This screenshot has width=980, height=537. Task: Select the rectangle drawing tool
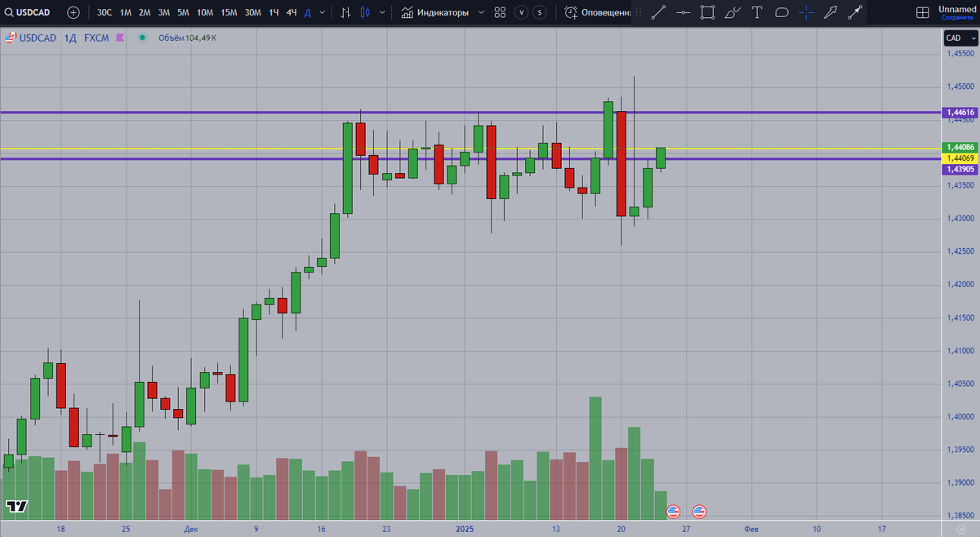[708, 12]
